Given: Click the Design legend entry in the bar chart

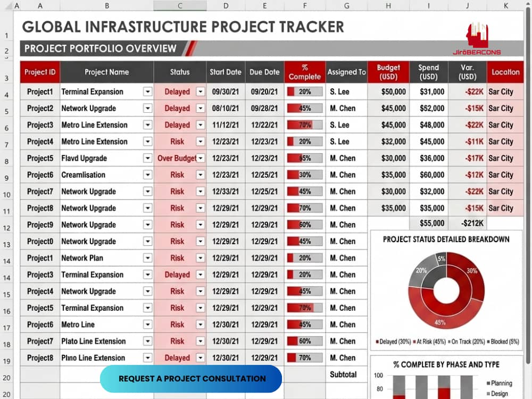Looking at the screenshot, I should click(497, 394).
